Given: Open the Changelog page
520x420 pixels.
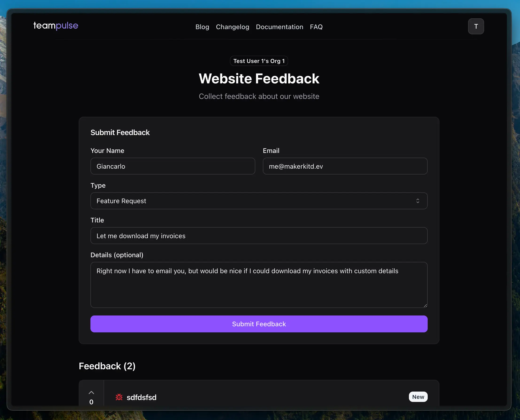Looking at the screenshot, I should coord(233,27).
